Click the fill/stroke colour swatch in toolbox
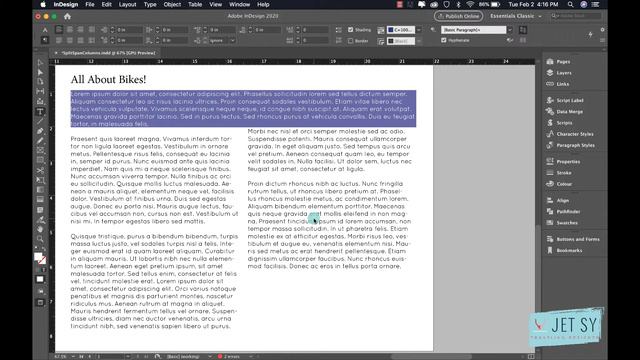Screen dimensions: 640x360 click(40, 258)
